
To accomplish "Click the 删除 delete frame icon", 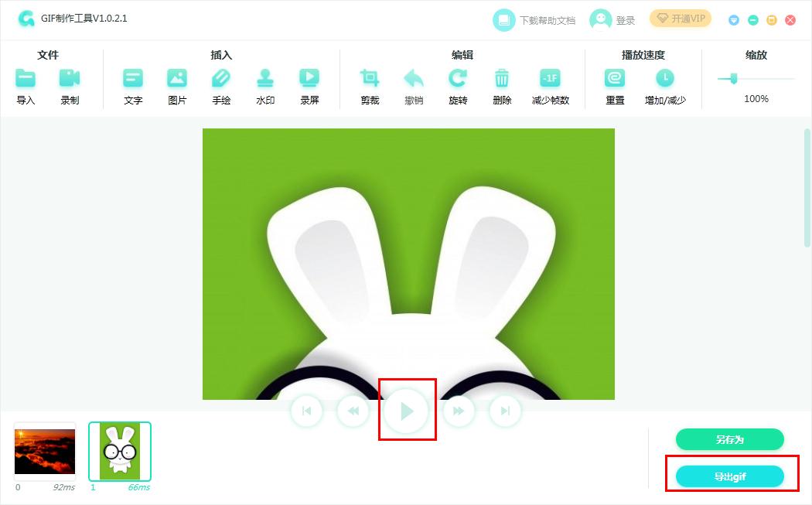I will click(x=502, y=83).
